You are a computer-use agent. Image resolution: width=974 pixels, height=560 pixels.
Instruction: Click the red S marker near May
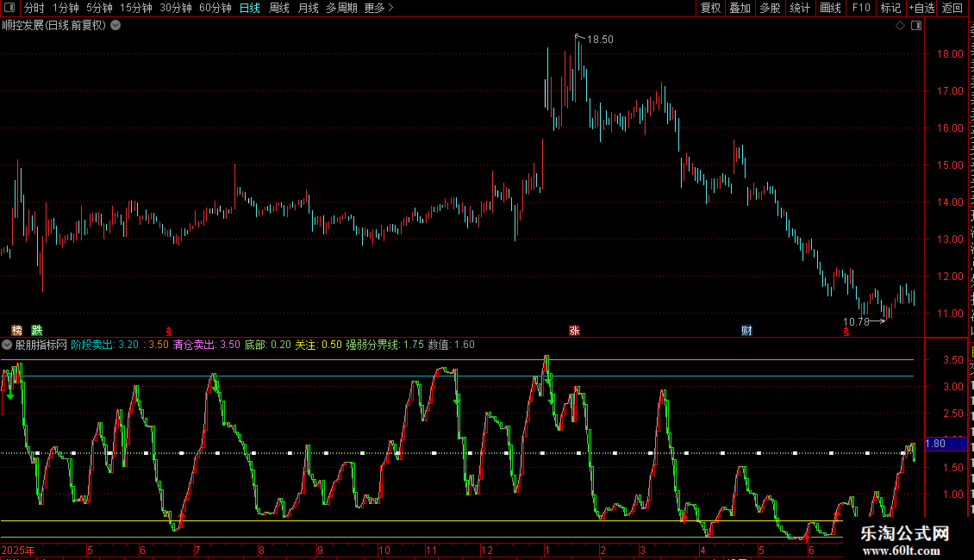pos(846,333)
